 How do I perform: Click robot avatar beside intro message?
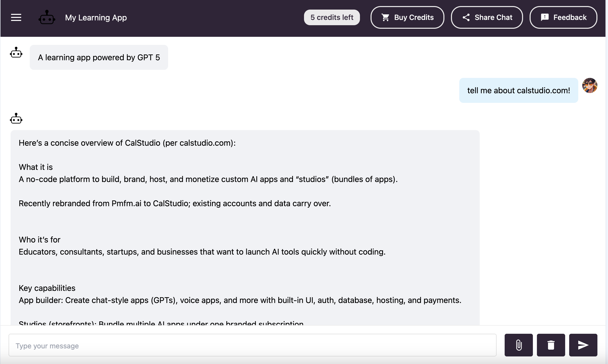(16, 53)
